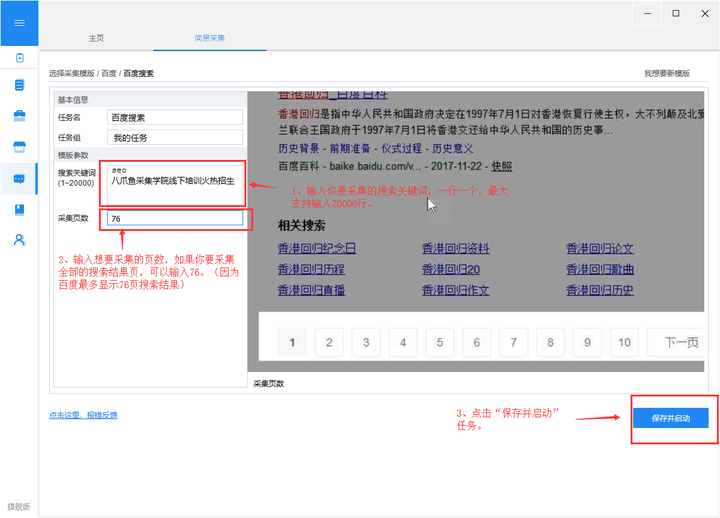Click page 10 in preview pagination

[624, 342]
